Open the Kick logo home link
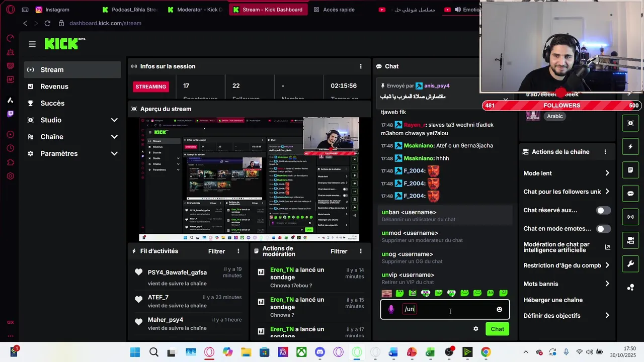Viewport: 644px width, 362px height. [64, 44]
